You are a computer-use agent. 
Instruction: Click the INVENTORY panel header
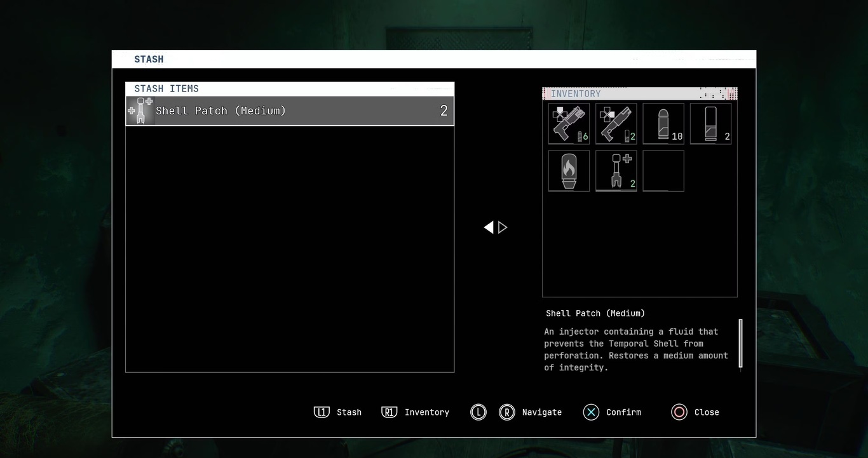tap(639, 94)
